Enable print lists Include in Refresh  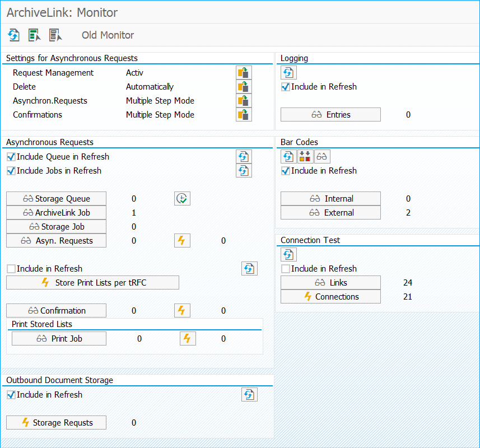[11, 269]
